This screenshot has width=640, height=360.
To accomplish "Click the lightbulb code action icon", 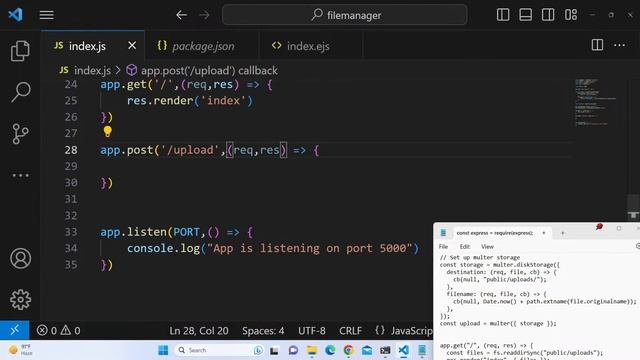I will [107, 131].
